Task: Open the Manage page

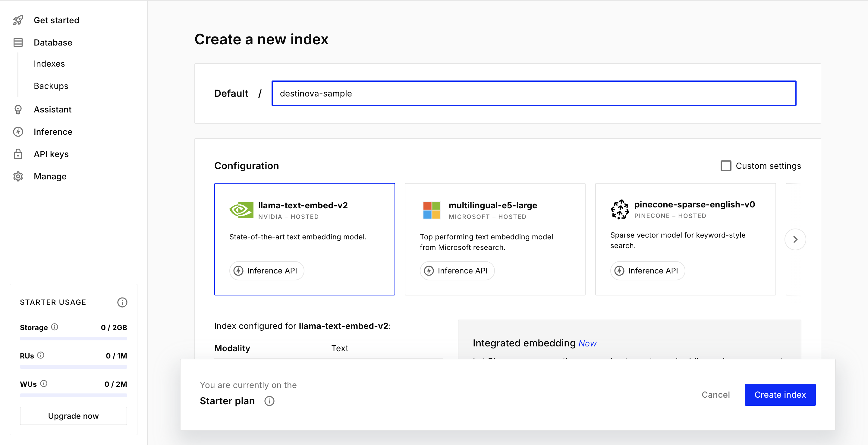Action: click(x=50, y=176)
